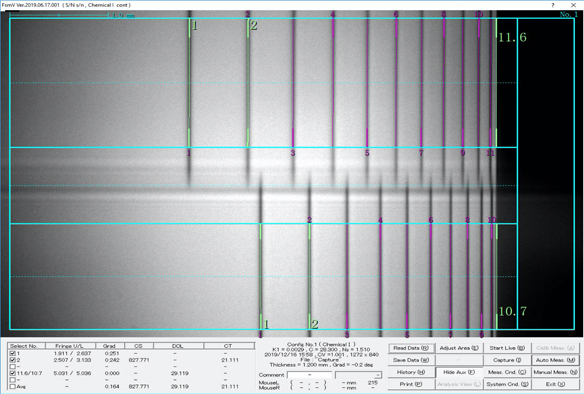Enable the Avg row checkbox
584x394 pixels.
pos(13,387)
